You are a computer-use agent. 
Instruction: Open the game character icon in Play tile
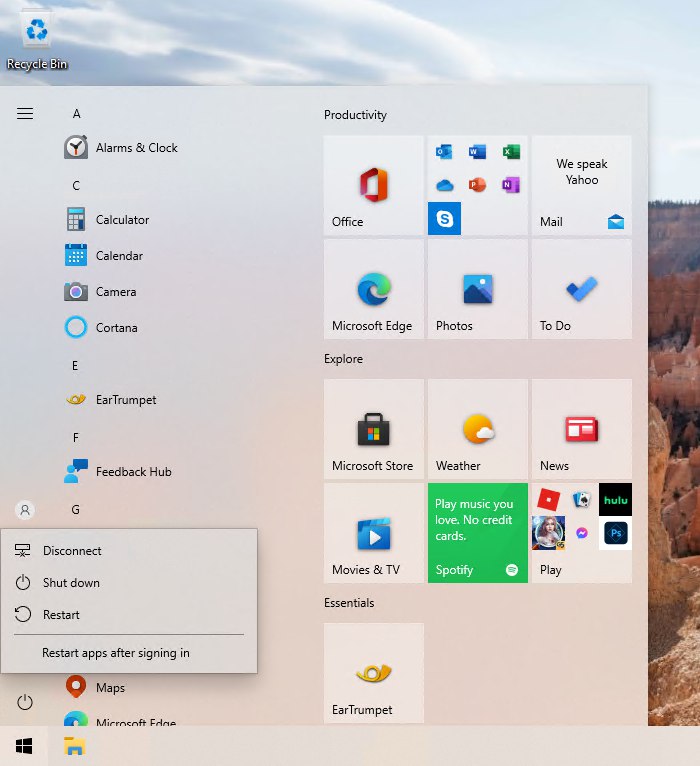point(548,533)
